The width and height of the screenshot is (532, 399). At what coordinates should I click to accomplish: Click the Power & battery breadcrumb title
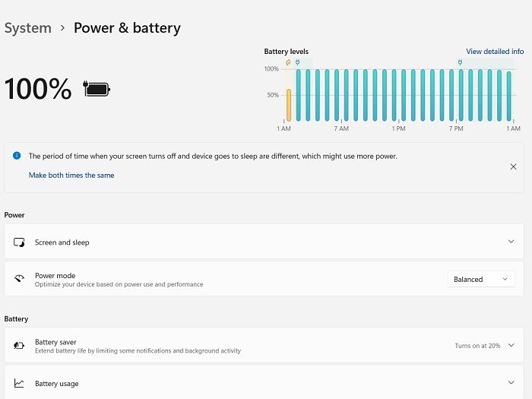point(127,28)
